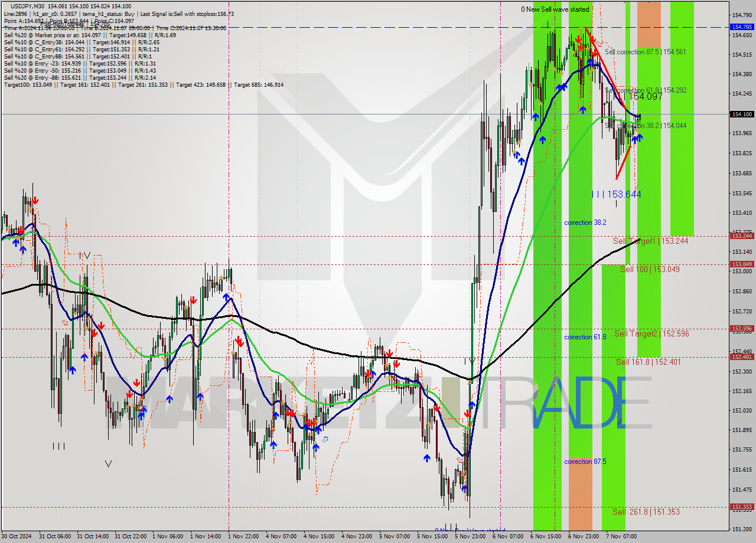Select 'Sell correction 61.8 | 154.292' label

646,90
